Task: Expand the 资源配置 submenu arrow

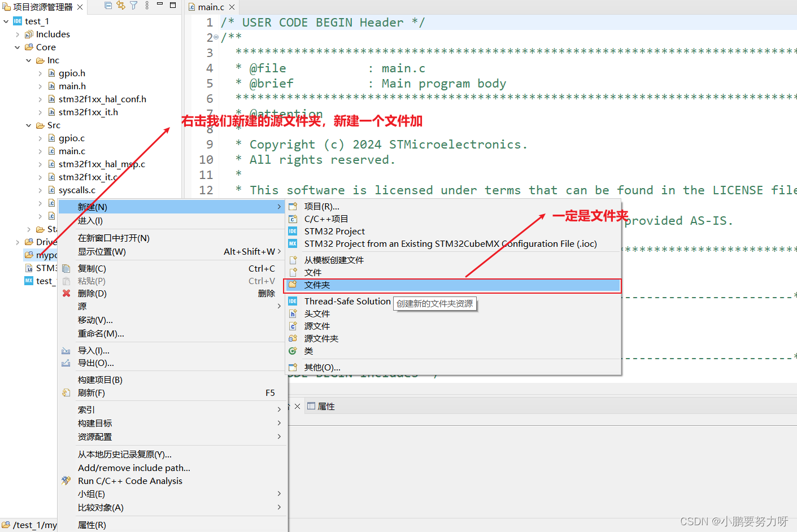Action: coord(279,437)
